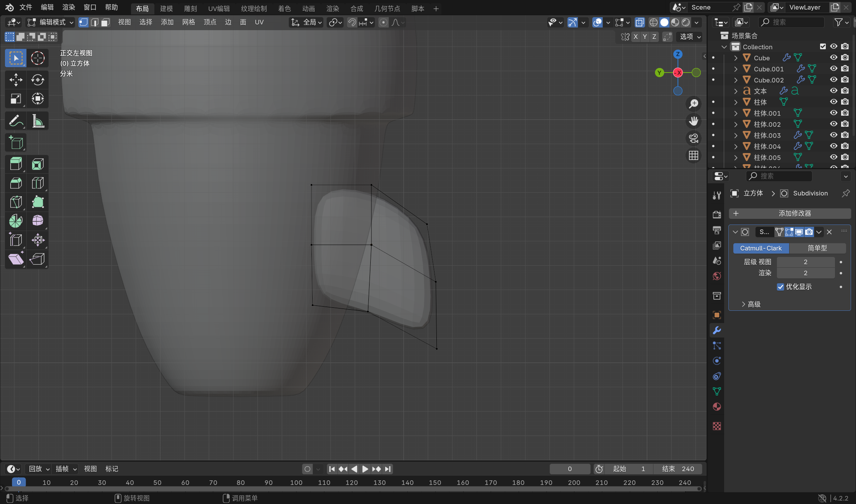
Task: Open the 网格 menu
Action: [188, 23]
